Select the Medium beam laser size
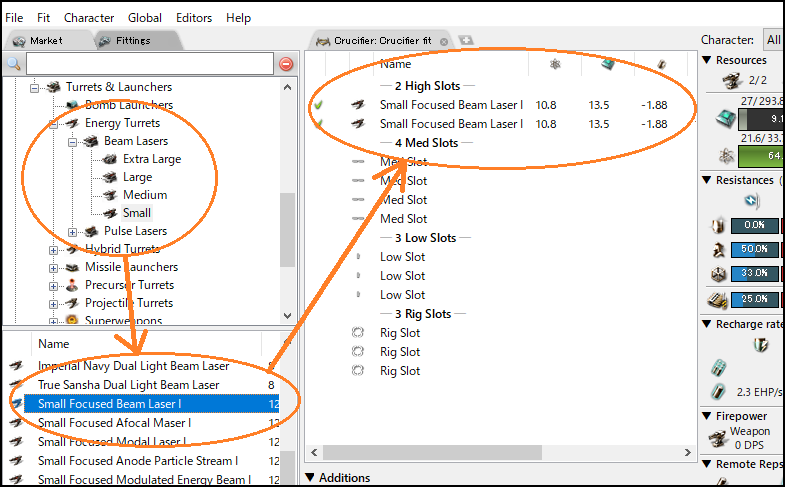The height and width of the screenshot is (487, 785). tap(145, 195)
